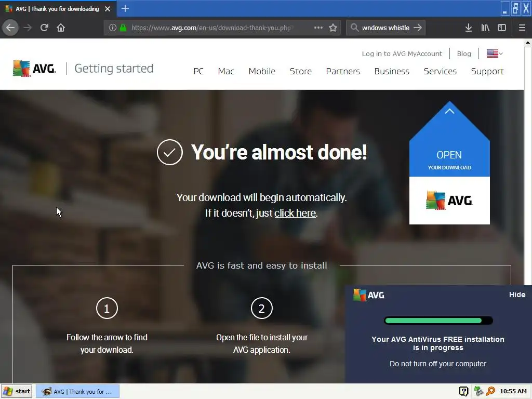The width and height of the screenshot is (532, 399).
Task: Reload the page with the refresh icon
Action: coord(44,28)
